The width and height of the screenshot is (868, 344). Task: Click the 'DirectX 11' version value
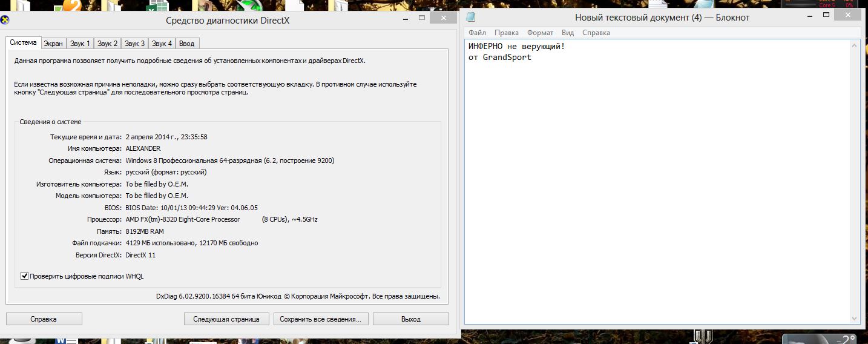[140, 255]
